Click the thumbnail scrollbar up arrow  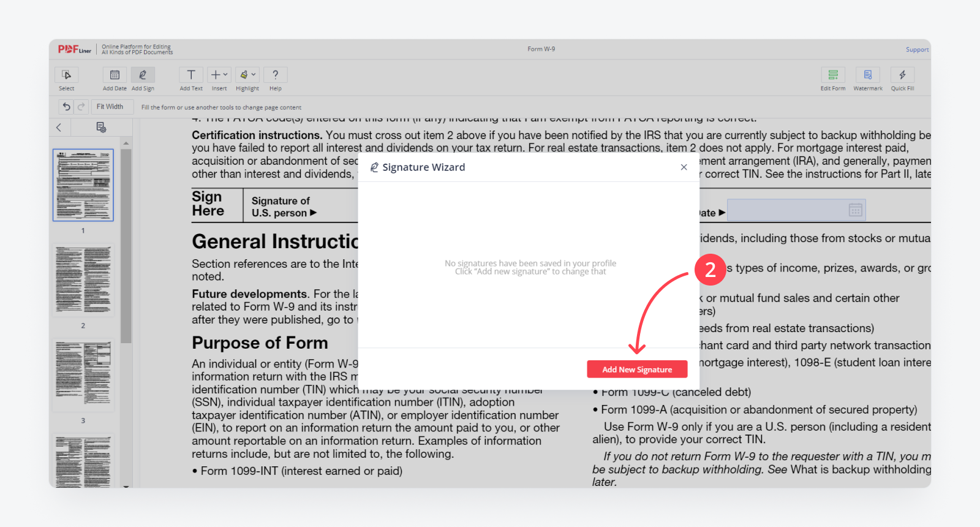126,143
